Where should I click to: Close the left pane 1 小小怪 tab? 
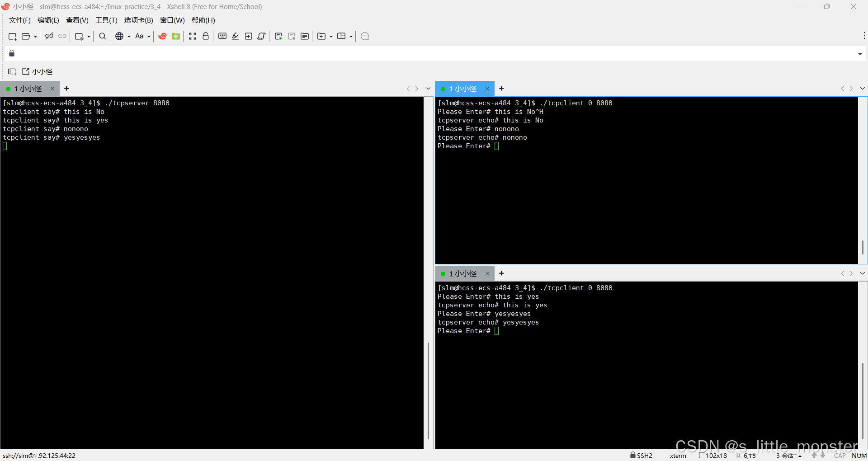pyautogui.click(x=52, y=89)
